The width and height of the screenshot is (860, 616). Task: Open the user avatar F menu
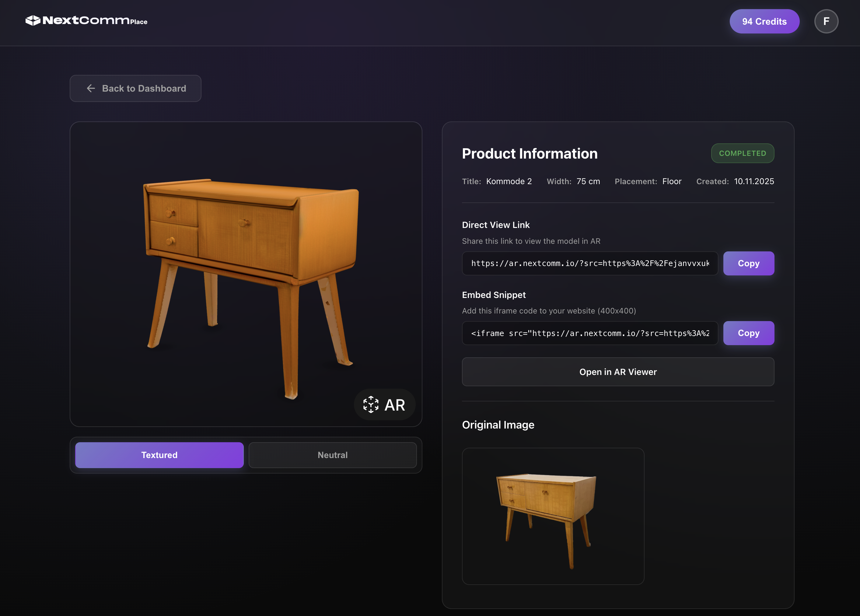point(826,21)
